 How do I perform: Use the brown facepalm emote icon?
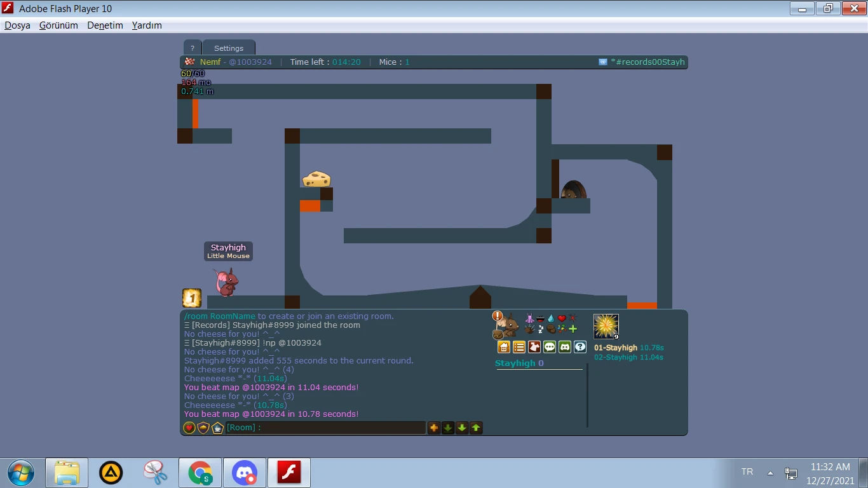551,329
